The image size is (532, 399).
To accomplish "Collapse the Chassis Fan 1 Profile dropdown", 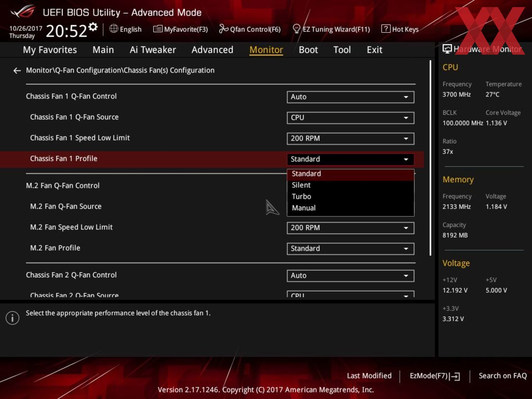I will point(350,159).
